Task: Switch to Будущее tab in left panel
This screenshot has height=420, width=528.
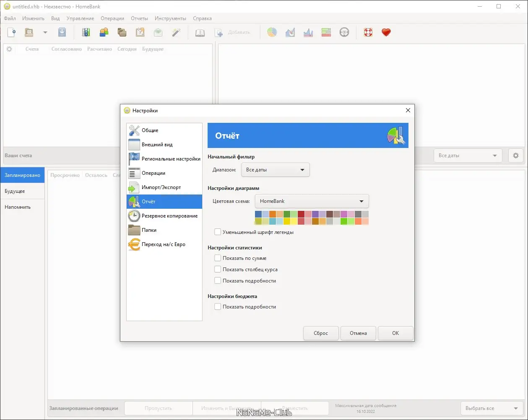Action: [x=22, y=191]
